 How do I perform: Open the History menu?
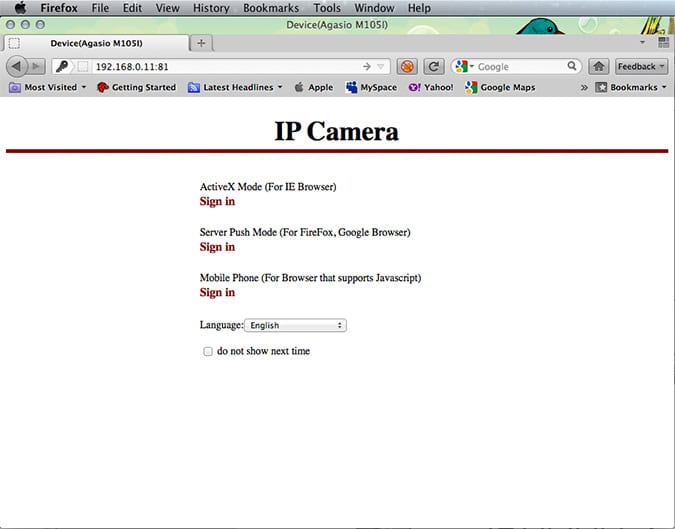point(211,8)
